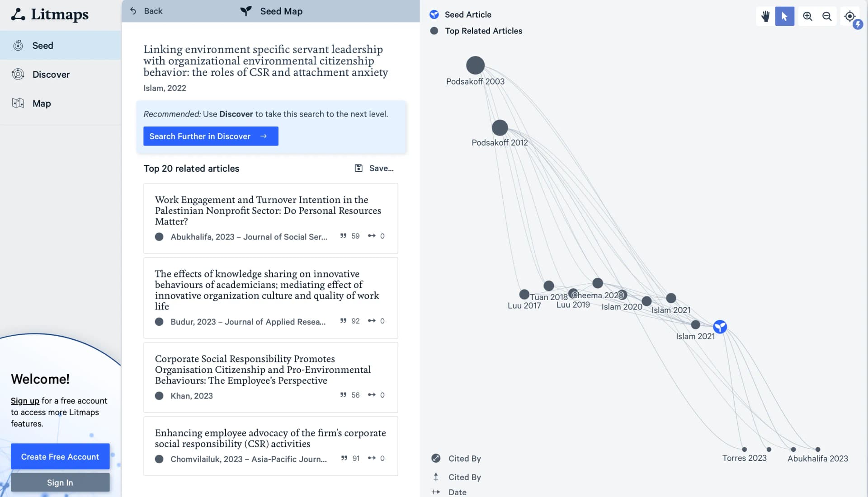Select the hand pan tool
This screenshot has width=868, height=497.
pos(765,16)
